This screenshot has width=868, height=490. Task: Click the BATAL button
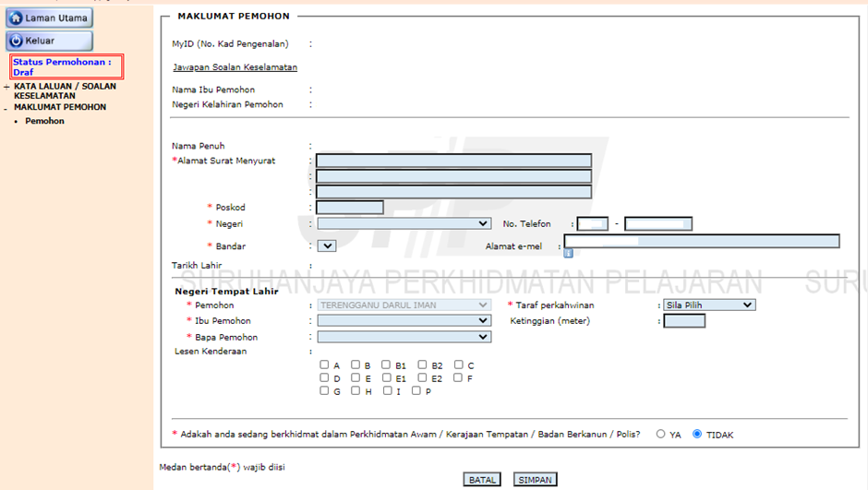tap(482, 480)
